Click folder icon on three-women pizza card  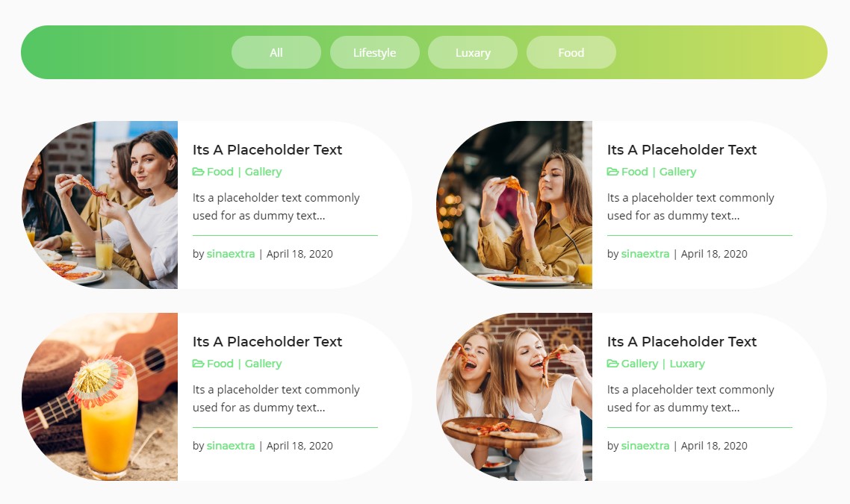198,172
